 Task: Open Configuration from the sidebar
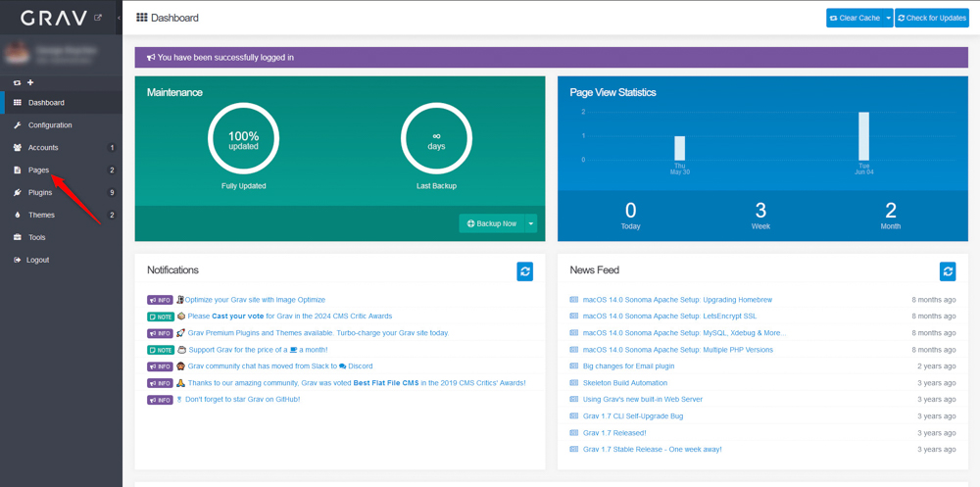(49, 125)
